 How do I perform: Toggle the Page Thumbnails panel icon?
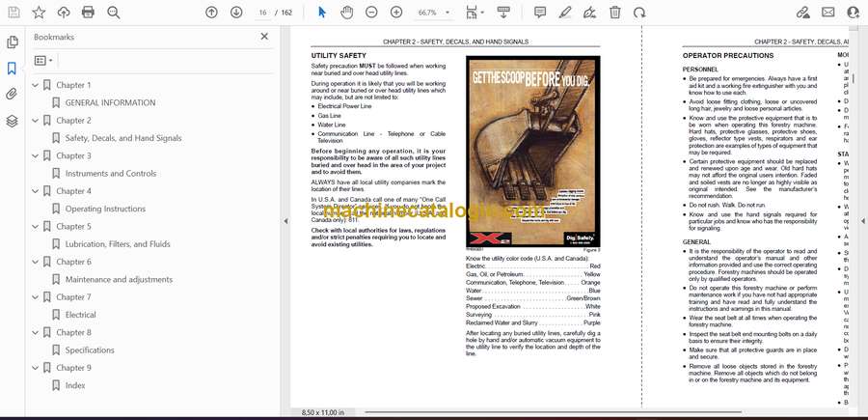coord(12,42)
